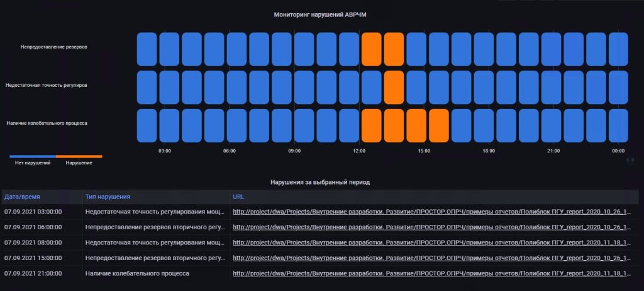The height and width of the screenshot is (291, 644).
Task: Select first blue cell in Непредоставление резервов row
Action: [147, 49]
